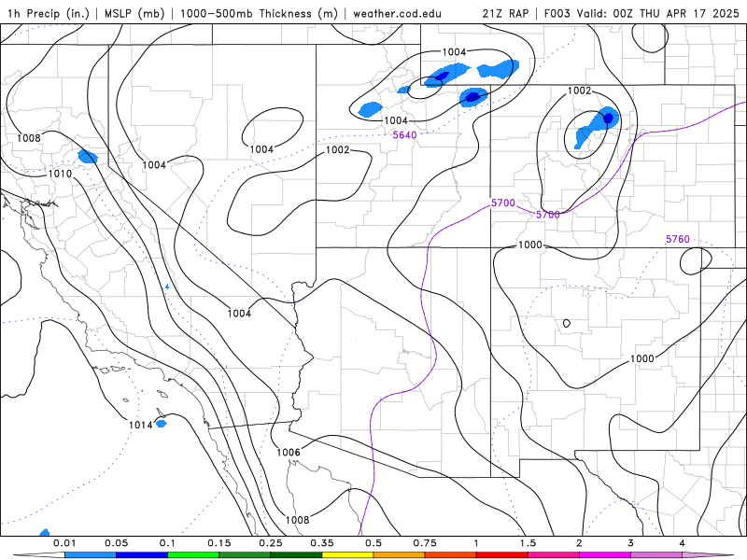747x560 pixels.
Task: Click the 1014 isobar label
Action: [141, 425]
